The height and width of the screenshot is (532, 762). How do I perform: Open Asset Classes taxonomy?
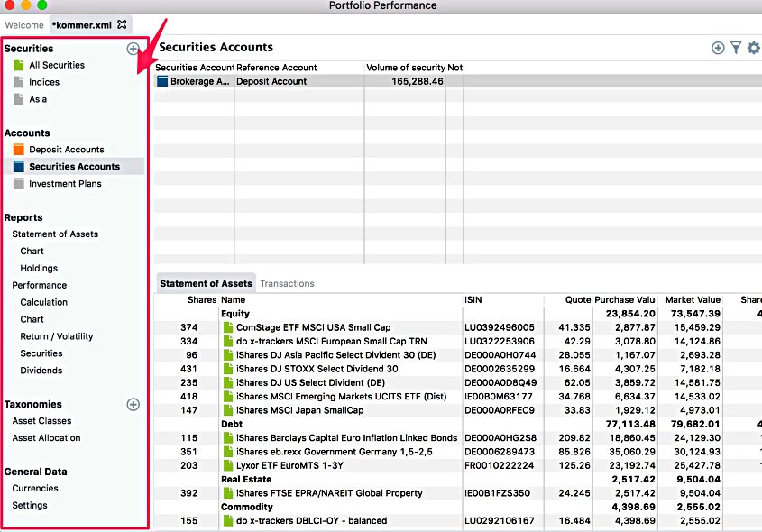click(41, 421)
